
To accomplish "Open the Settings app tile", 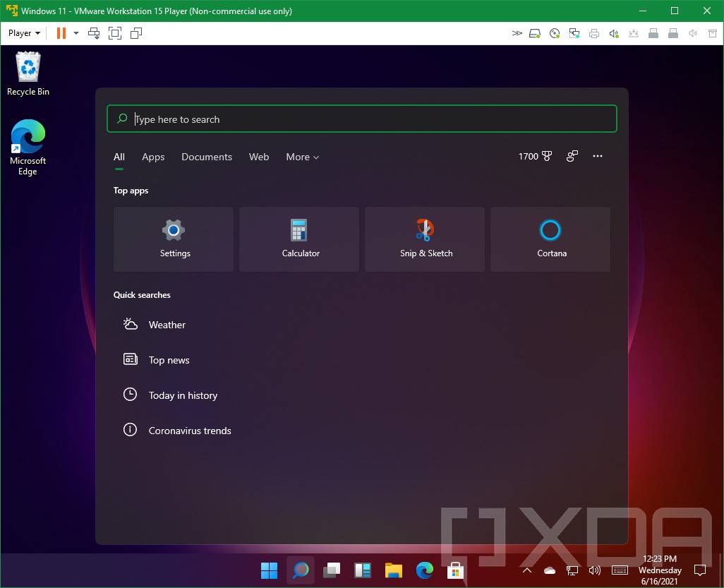I will click(173, 239).
